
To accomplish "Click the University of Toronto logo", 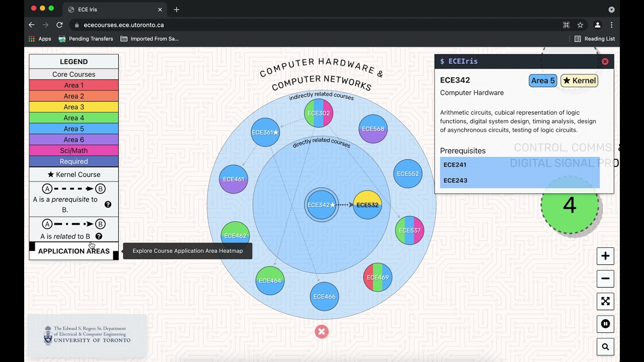I will (87, 335).
